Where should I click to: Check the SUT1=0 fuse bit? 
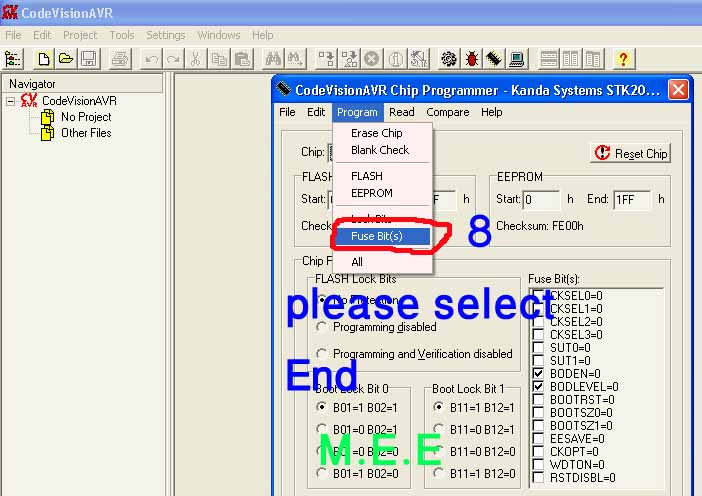(538, 360)
